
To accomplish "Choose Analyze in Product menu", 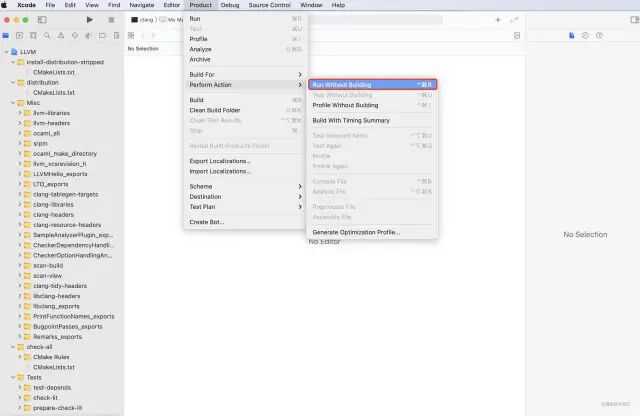I will pyautogui.click(x=245, y=49).
